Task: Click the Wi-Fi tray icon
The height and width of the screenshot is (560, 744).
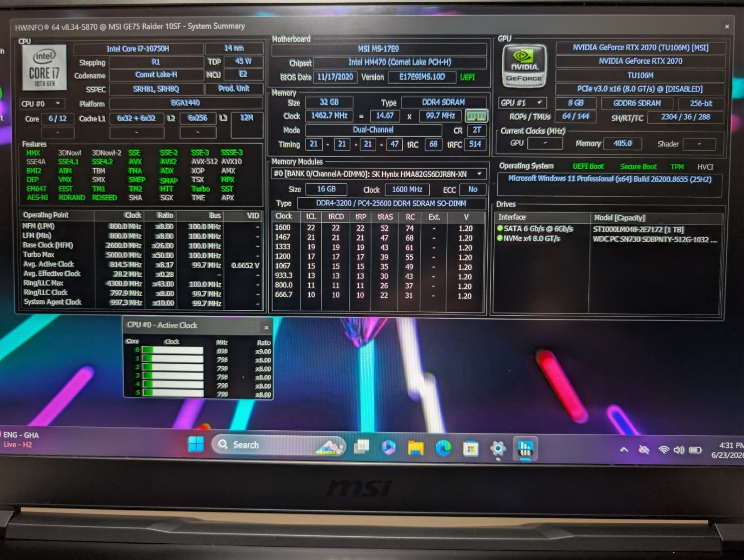Action: point(664,450)
